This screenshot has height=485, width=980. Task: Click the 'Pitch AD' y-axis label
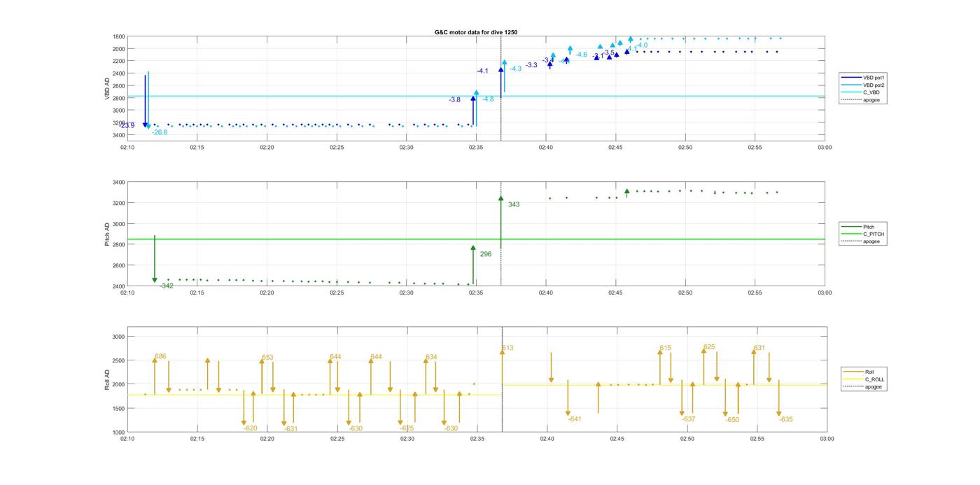107,234
